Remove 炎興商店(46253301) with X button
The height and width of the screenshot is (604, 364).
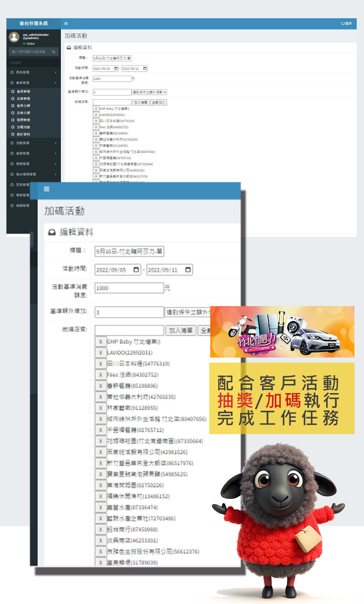101,540
